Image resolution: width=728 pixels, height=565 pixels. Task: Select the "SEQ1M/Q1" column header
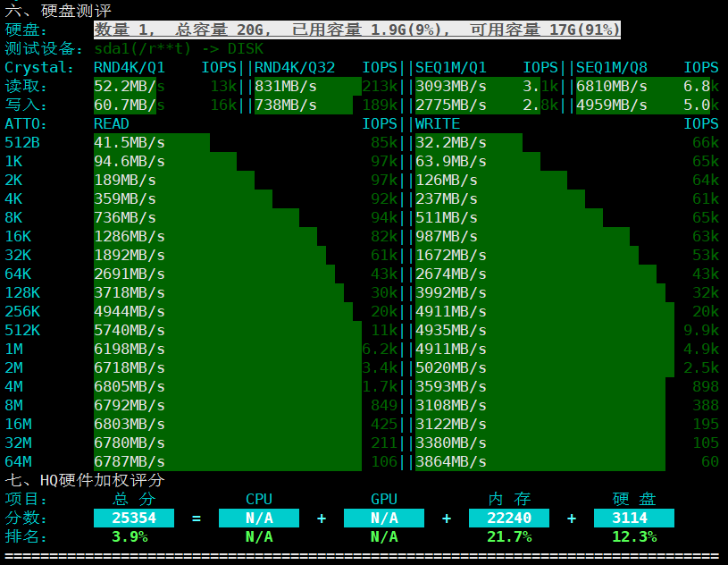coord(451,67)
